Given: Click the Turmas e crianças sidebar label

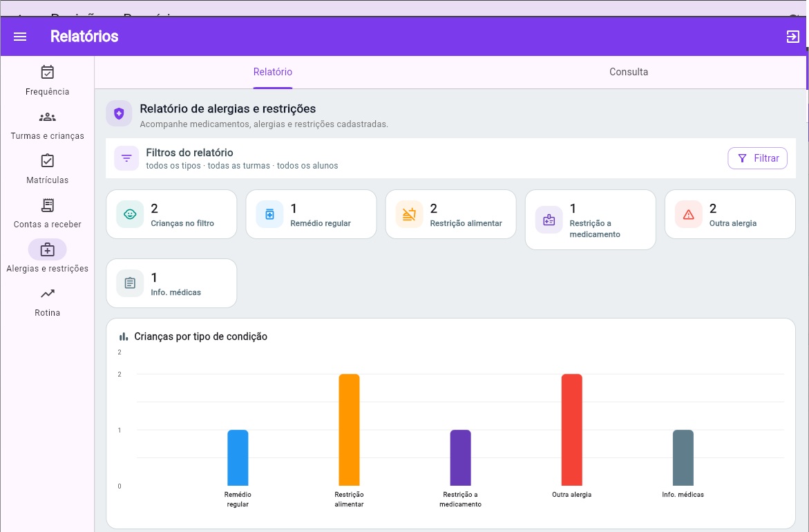Looking at the screenshot, I should coord(48,136).
